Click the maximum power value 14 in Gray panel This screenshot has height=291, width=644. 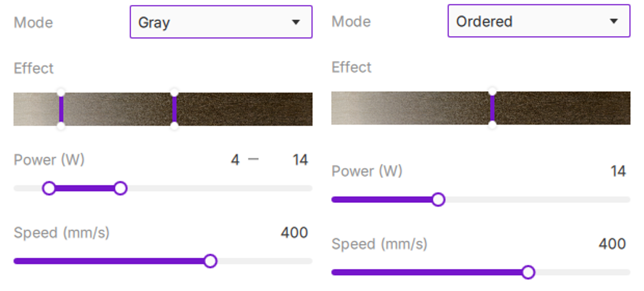300,160
